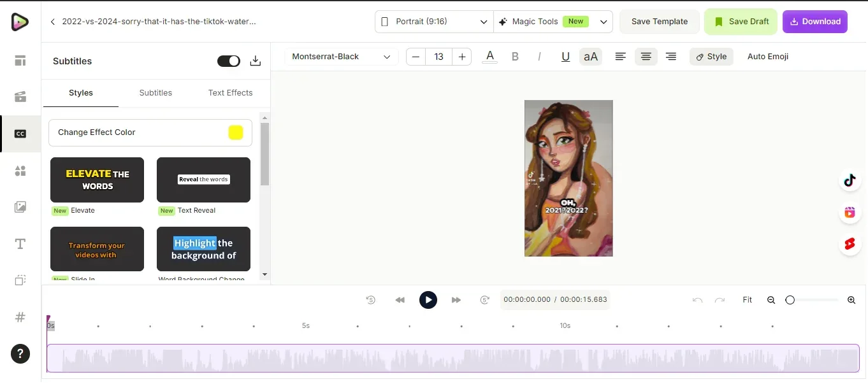Click the Auto Emoji button
Image resolution: width=868 pixels, height=384 pixels.
point(768,57)
